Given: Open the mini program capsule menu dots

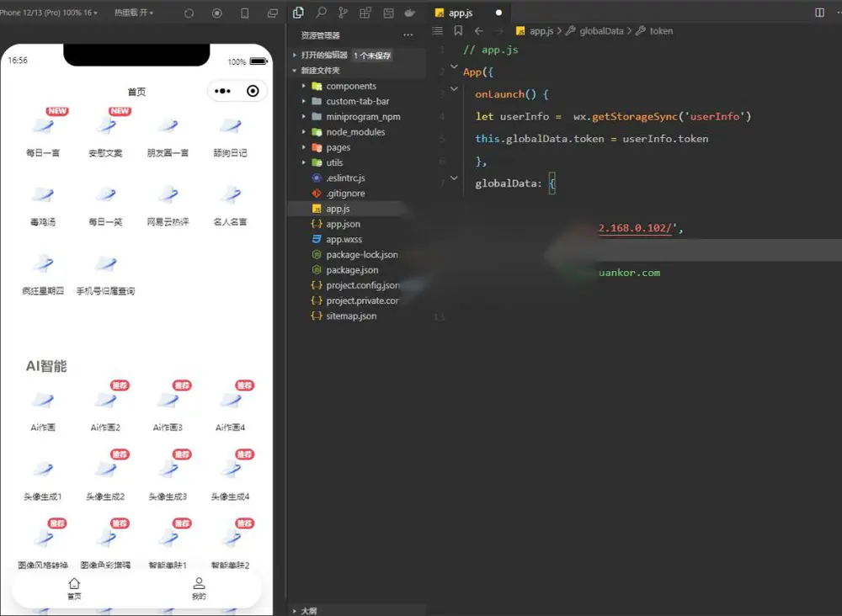Looking at the screenshot, I should pyautogui.click(x=222, y=91).
